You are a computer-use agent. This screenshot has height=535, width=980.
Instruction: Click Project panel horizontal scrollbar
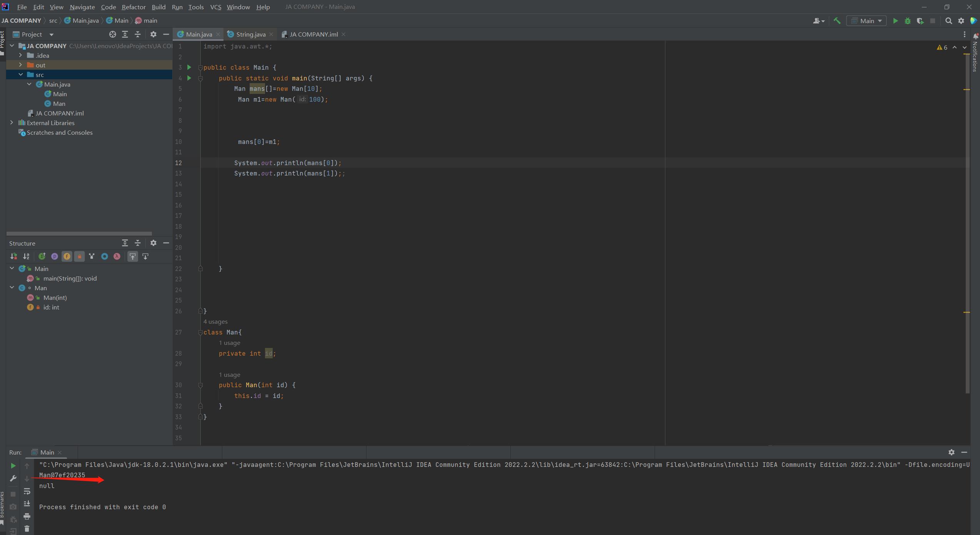click(79, 233)
